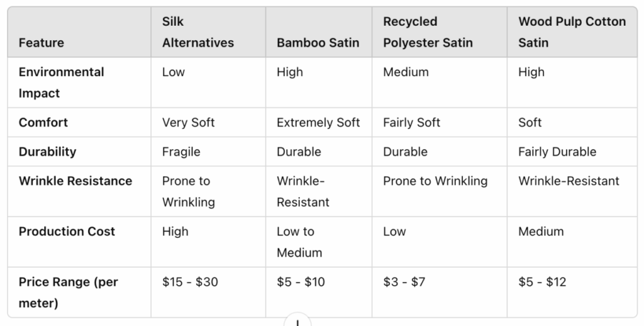This screenshot has height=326, width=644.
Task: Click the Wood Pulp Cotton Satin header
Action: 572,32
